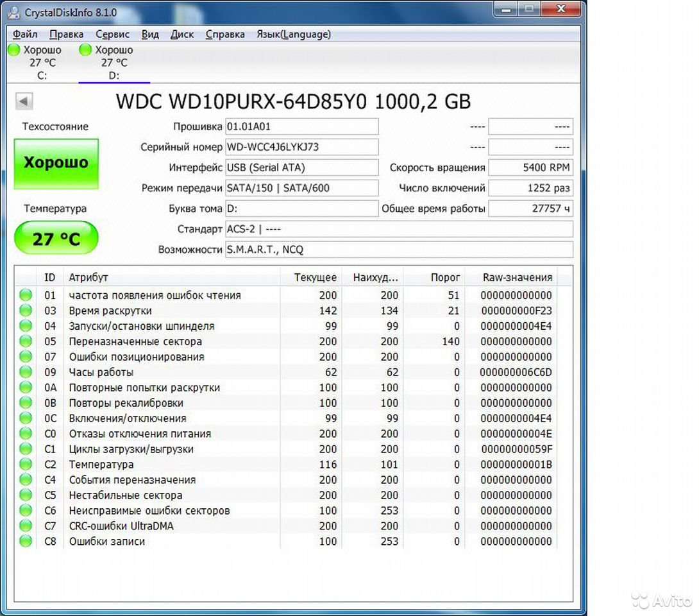Select attribute text 'CRC-ошибки UltraDMA'

click(x=121, y=526)
